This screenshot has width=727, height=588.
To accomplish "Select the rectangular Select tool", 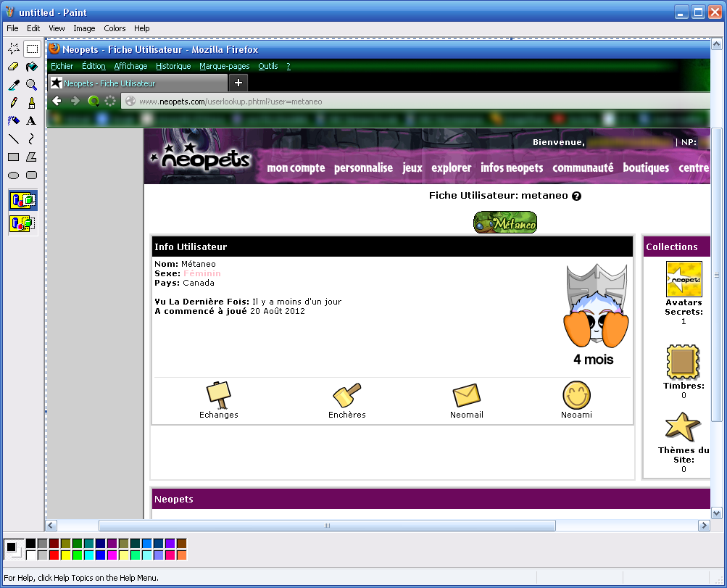I will [x=31, y=49].
